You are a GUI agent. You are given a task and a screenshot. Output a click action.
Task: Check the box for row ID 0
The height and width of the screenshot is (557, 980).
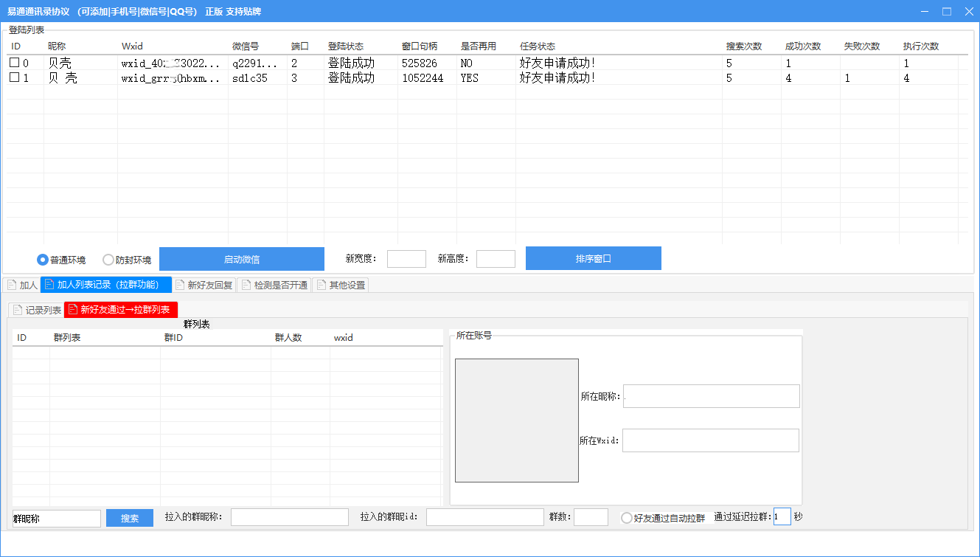point(14,63)
